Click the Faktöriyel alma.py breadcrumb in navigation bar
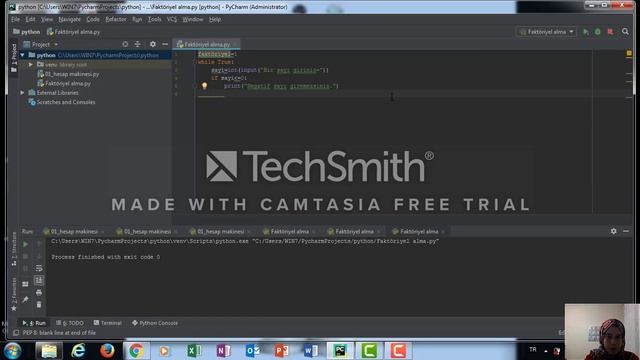This screenshot has width=640, height=360. (73, 32)
